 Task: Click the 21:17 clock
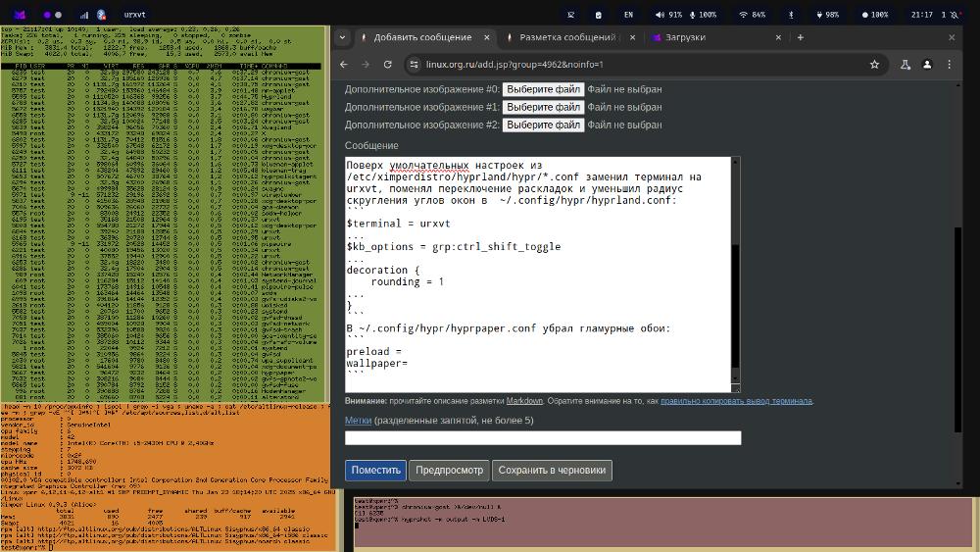pos(921,15)
